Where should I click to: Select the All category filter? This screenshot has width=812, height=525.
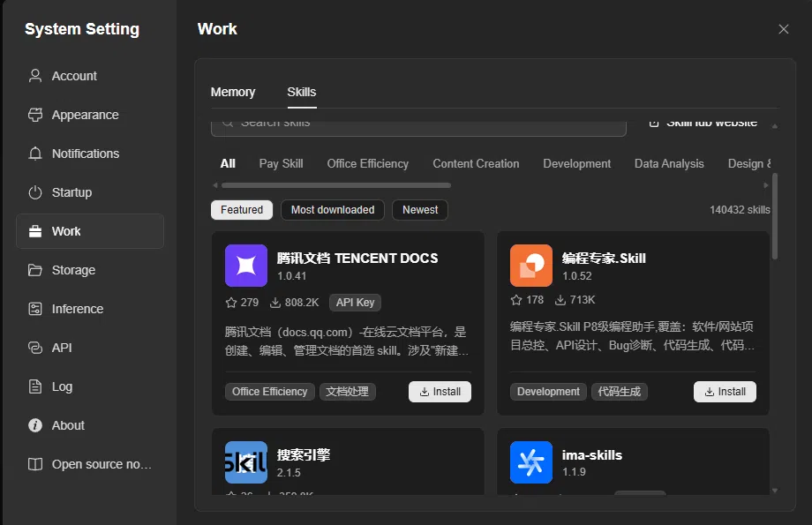point(228,163)
